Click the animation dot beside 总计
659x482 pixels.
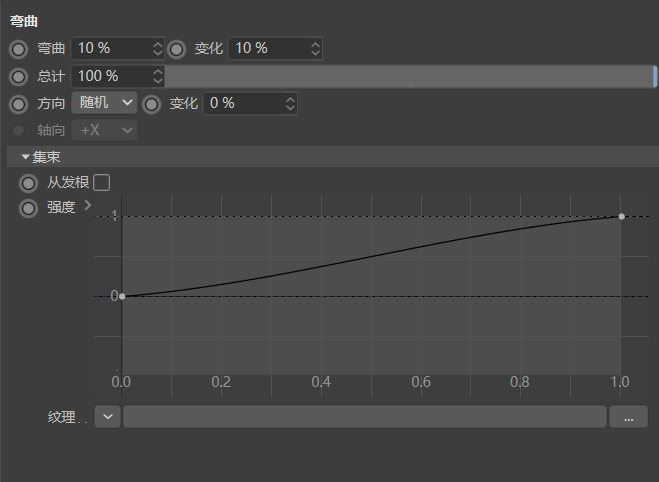point(19,76)
